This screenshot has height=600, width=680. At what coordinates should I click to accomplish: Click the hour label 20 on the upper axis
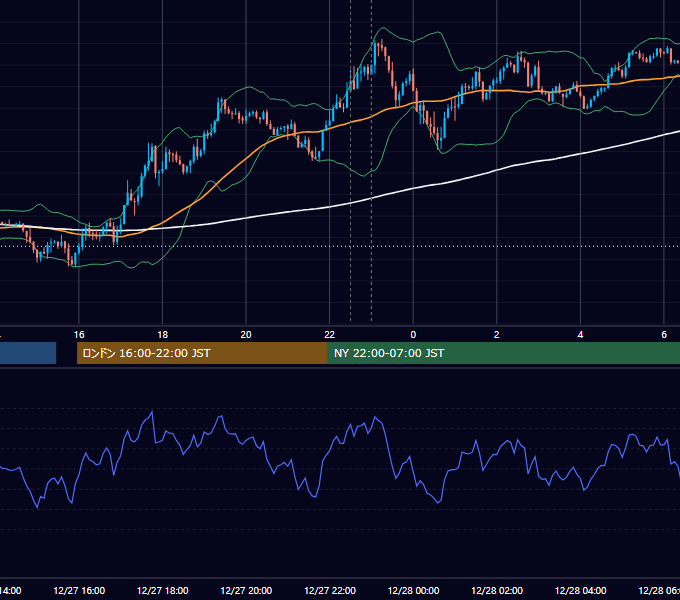[246, 335]
